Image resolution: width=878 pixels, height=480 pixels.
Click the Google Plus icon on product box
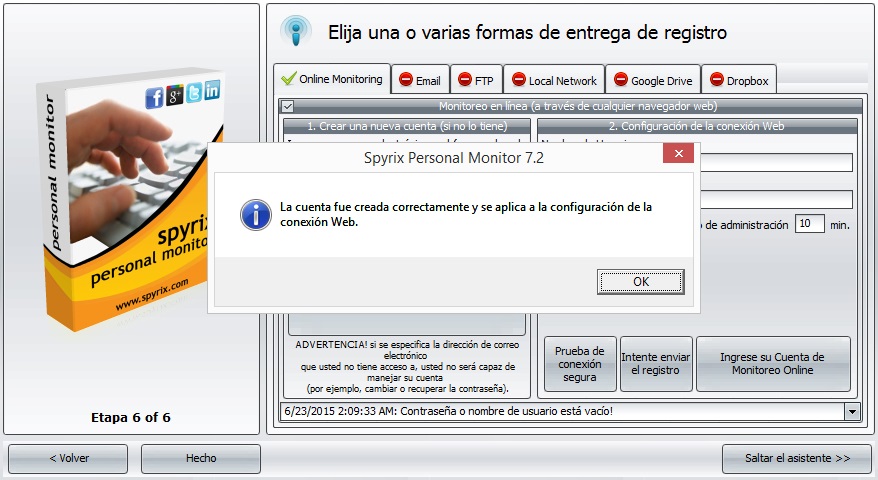(175, 95)
